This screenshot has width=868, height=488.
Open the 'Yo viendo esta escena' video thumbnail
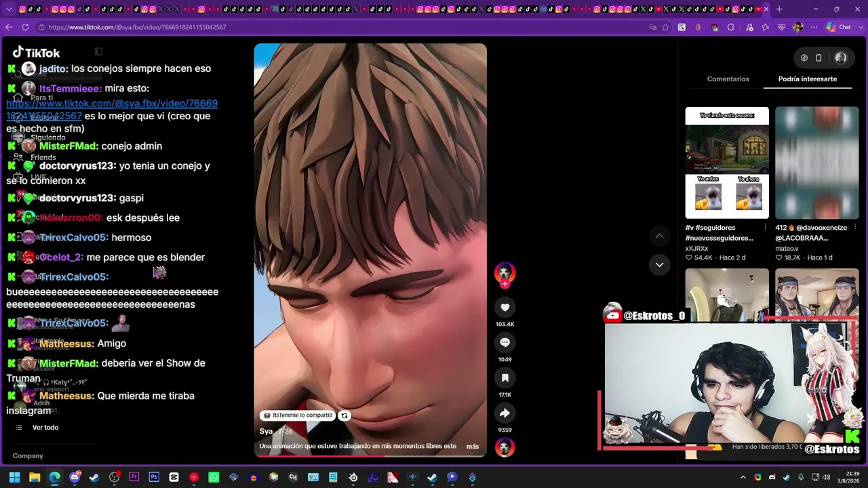tap(727, 163)
